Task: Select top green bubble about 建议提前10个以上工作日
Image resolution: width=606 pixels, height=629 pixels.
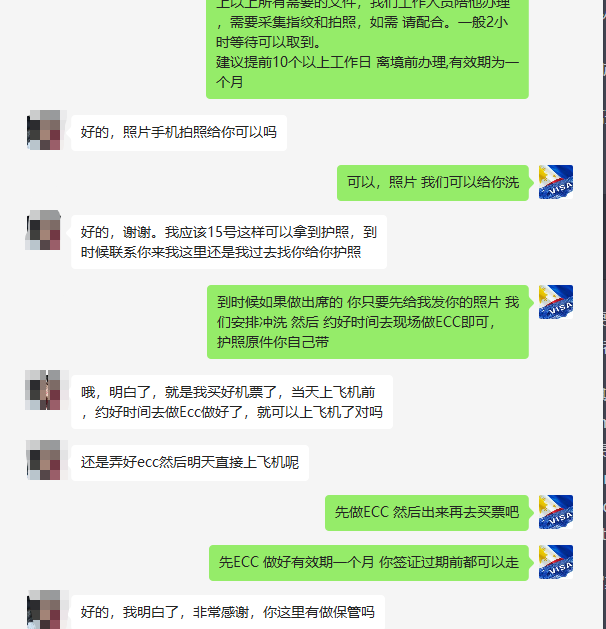Action: [x=367, y=49]
